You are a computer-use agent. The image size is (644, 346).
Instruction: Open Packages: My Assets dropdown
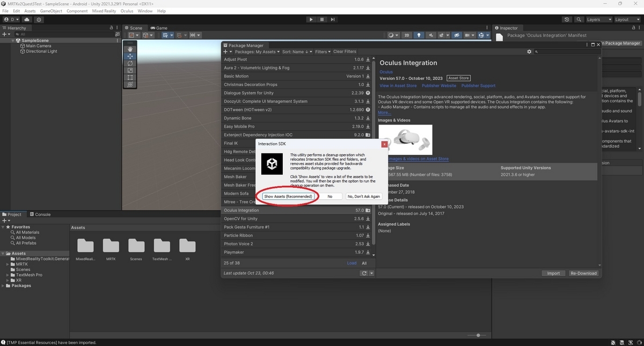pos(258,52)
